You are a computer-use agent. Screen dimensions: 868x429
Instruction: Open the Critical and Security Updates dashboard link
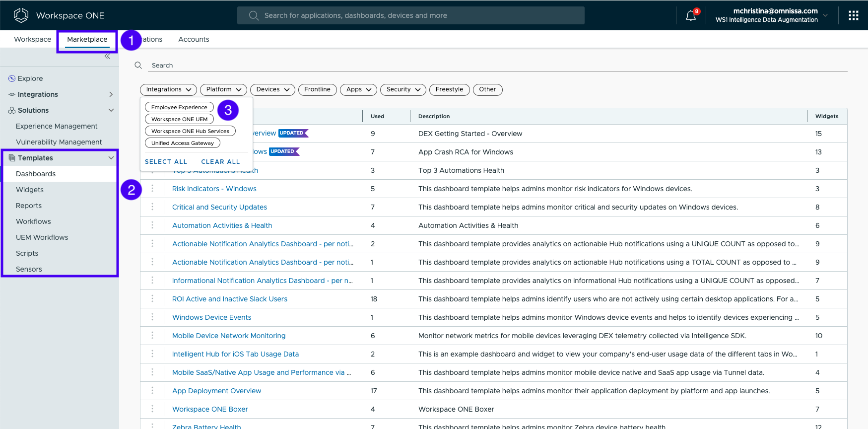tap(219, 207)
